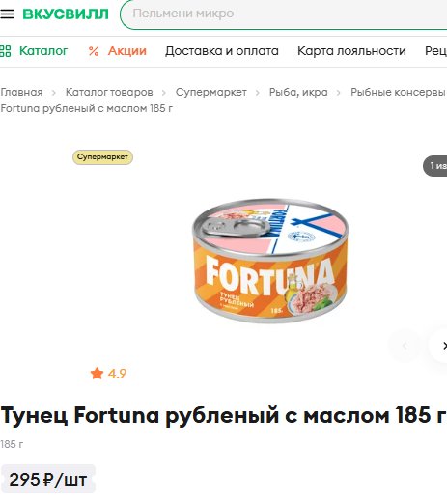
Task: Open the Каталог menu
Action: coord(43,51)
